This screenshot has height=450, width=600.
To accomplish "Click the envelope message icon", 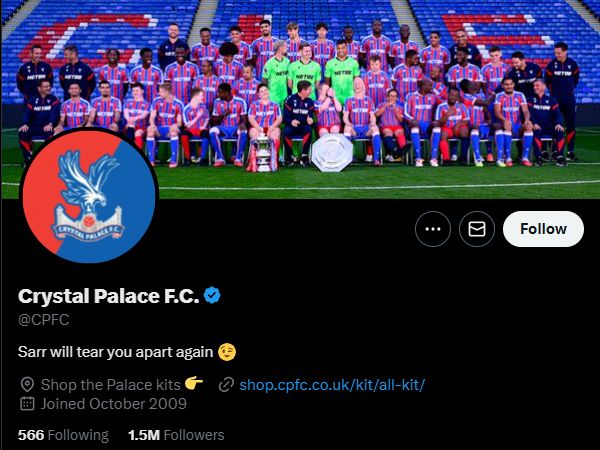I will 477,229.
